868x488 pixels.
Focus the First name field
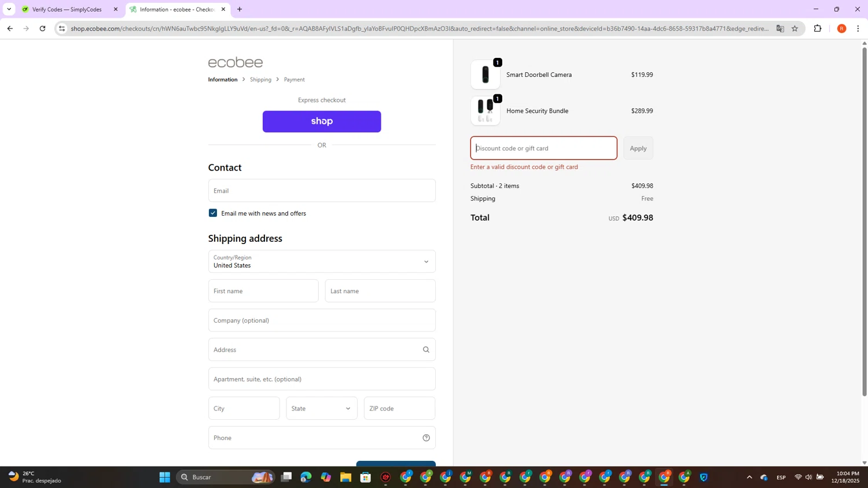[263, 291]
